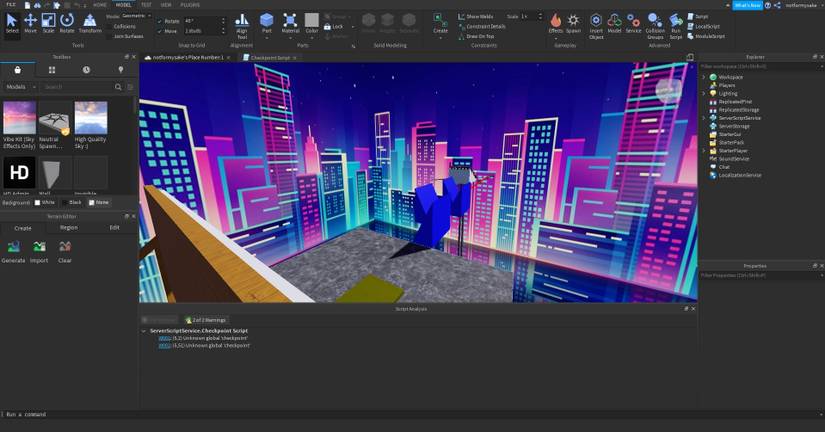Open the FILE menu
The width and height of the screenshot is (825, 432).
click(11, 5)
